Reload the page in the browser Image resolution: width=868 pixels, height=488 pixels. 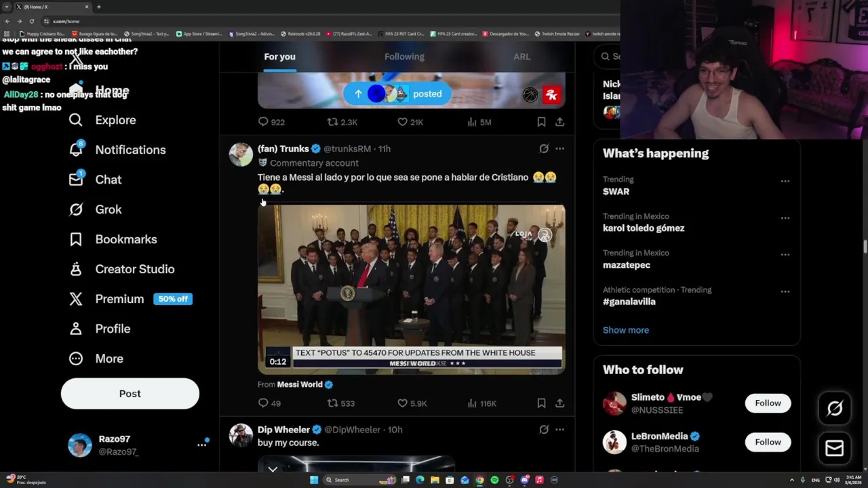31,21
